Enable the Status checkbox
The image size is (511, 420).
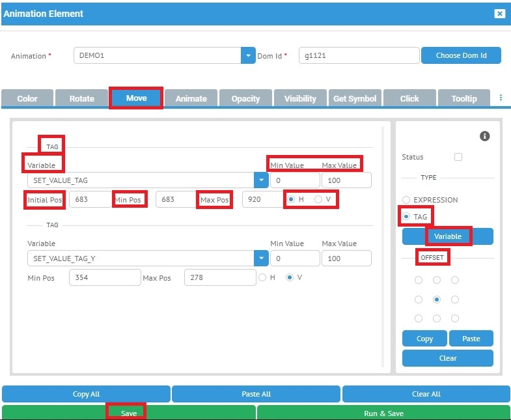point(458,157)
